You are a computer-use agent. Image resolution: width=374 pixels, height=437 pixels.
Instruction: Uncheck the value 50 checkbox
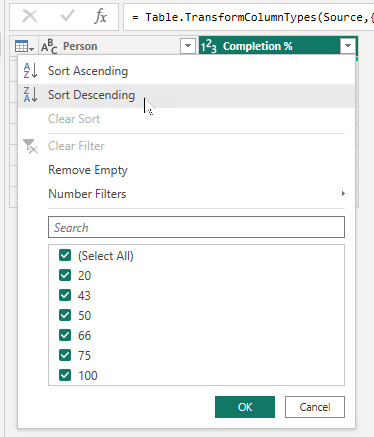pyautogui.click(x=65, y=316)
